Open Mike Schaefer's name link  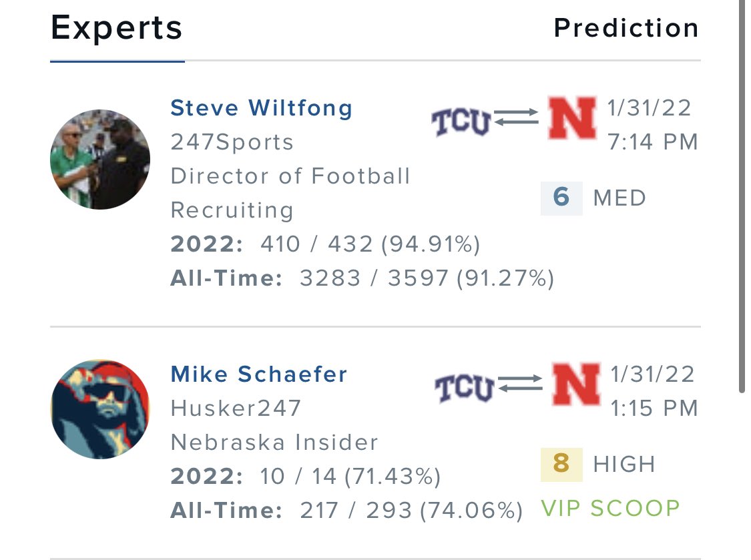pyautogui.click(x=259, y=374)
